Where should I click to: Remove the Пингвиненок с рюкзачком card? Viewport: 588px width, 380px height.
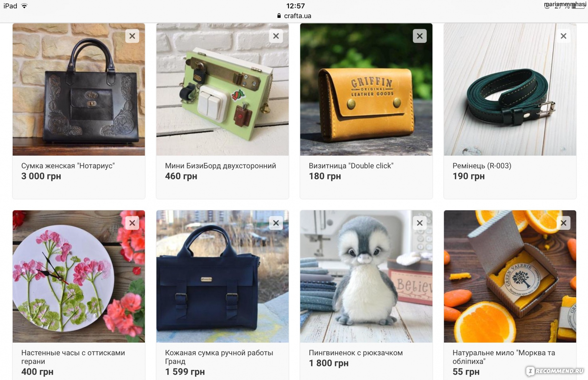420,223
